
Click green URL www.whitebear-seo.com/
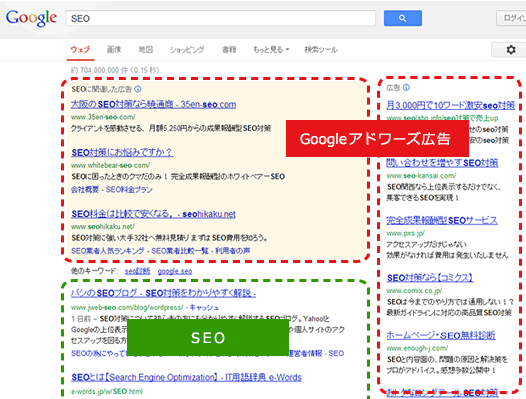[x=110, y=165]
